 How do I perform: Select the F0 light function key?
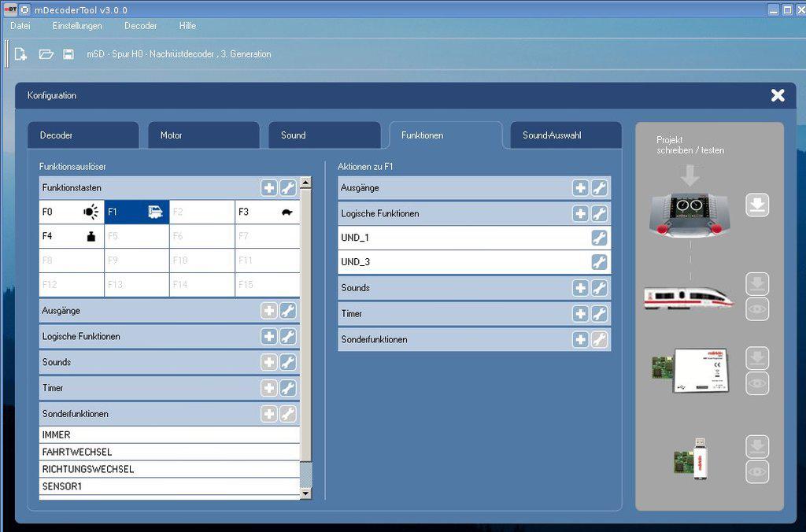pyautogui.click(x=72, y=212)
